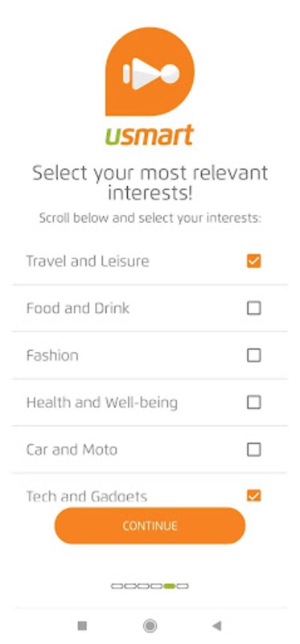Tick the Car and Moto checkbox

pos(253,450)
